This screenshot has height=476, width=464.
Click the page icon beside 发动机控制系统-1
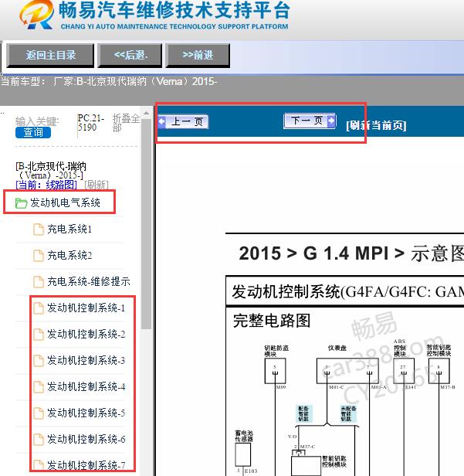(x=39, y=308)
